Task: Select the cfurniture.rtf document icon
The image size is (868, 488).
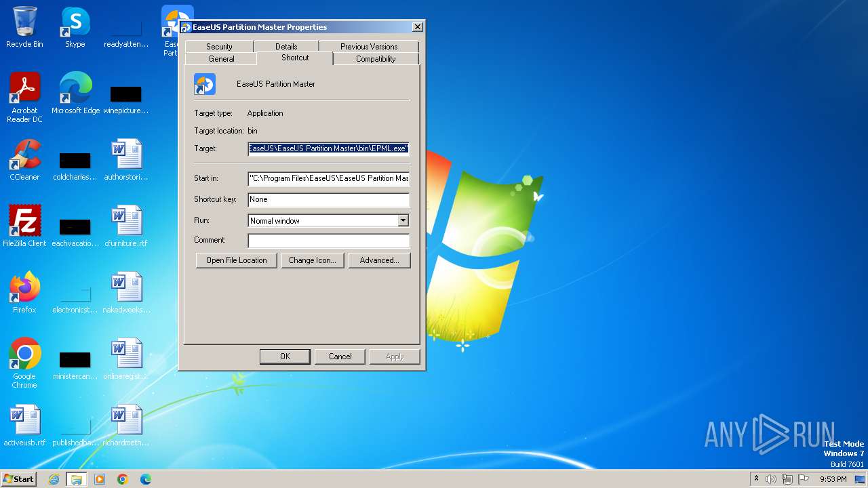Action: [126, 226]
